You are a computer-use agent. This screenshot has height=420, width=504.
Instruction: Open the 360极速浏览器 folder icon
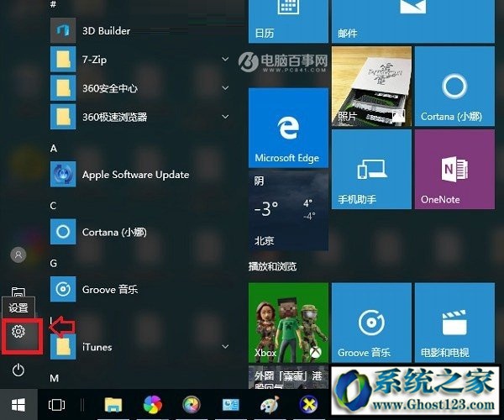click(63, 117)
